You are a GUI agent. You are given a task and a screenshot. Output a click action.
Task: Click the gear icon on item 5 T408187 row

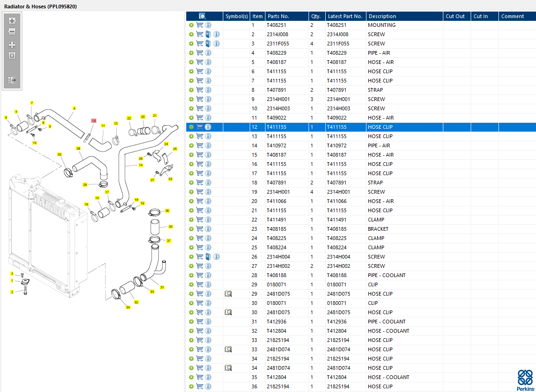tap(191, 62)
